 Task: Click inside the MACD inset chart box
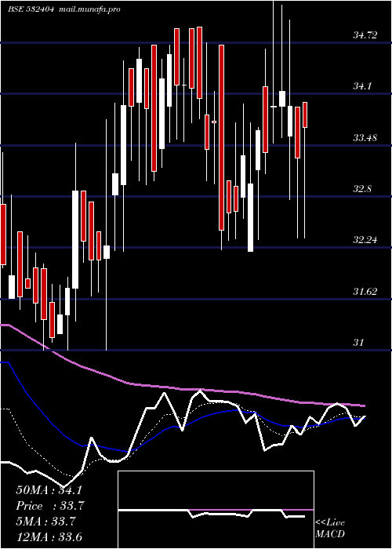216,510
